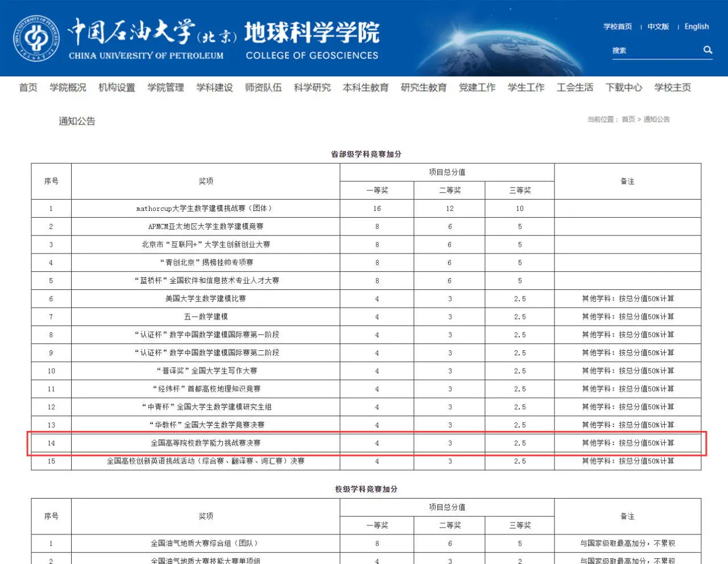Viewport: 728px width, 564px height.
Task: Select the mathorcup大学生数学建模挑战赛 row text
Action: click(204, 209)
